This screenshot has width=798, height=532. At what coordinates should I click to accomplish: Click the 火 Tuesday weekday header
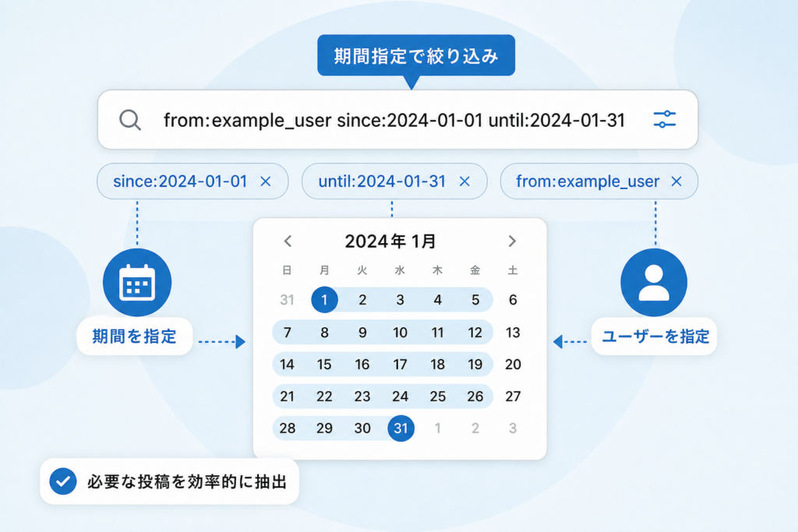(362, 270)
